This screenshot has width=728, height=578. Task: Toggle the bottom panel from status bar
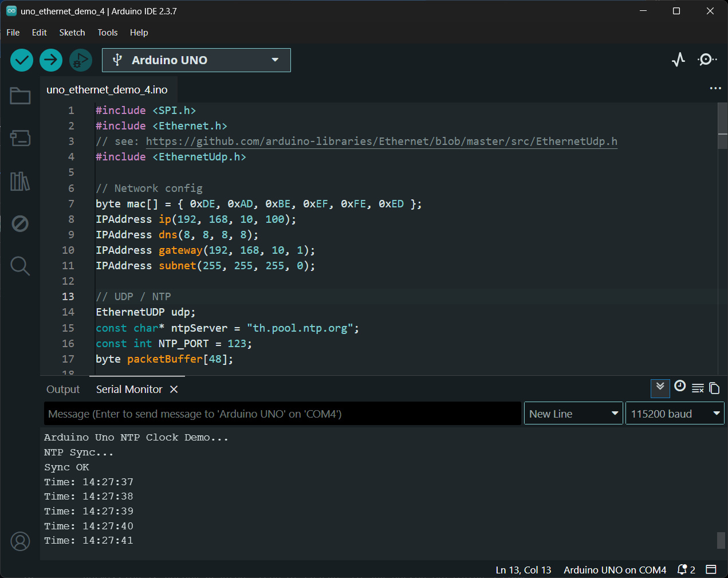tap(711, 569)
